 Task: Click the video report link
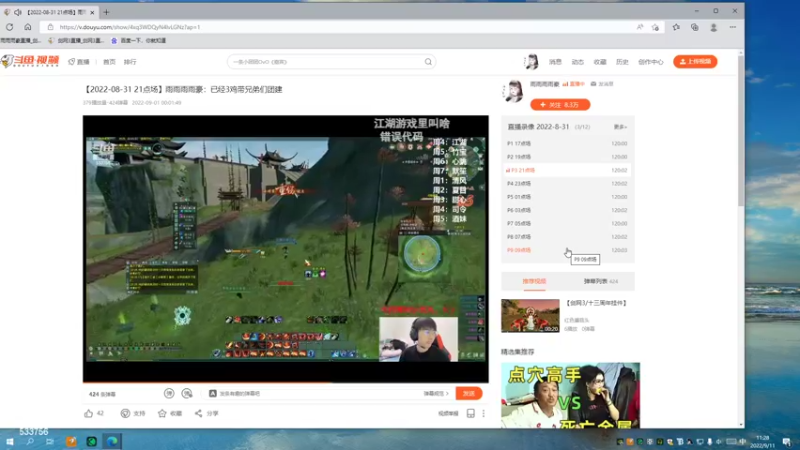point(448,413)
